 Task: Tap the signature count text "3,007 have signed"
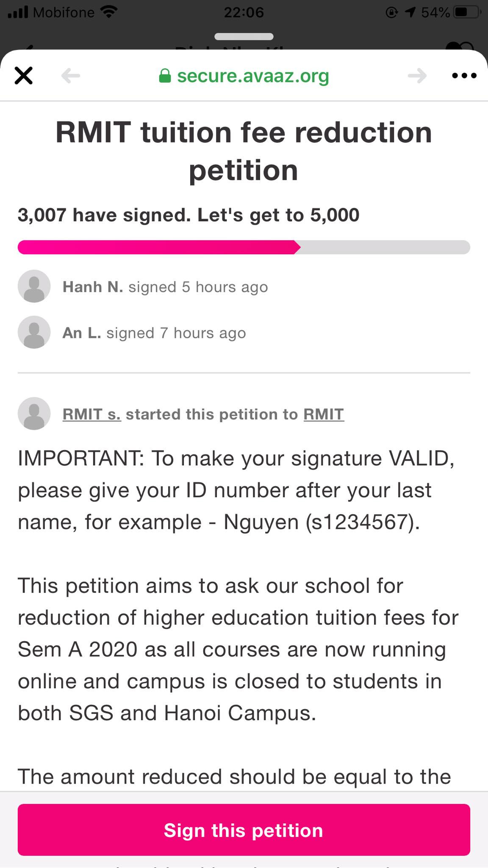click(104, 215)
